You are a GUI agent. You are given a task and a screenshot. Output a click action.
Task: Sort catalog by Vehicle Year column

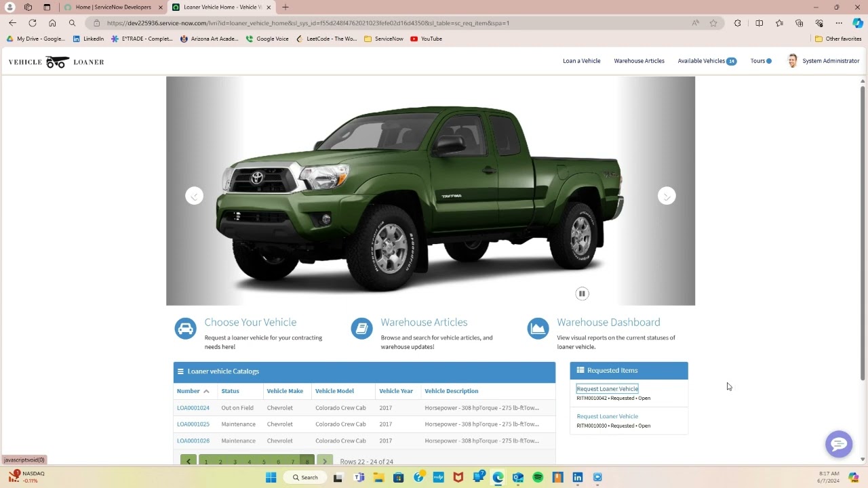pos(396,391)
